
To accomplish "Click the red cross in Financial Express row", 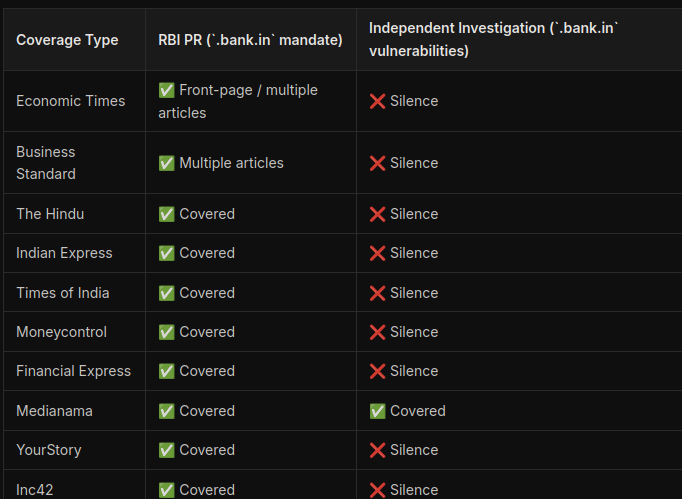I will pyautogui.click(x=377, y=371).
